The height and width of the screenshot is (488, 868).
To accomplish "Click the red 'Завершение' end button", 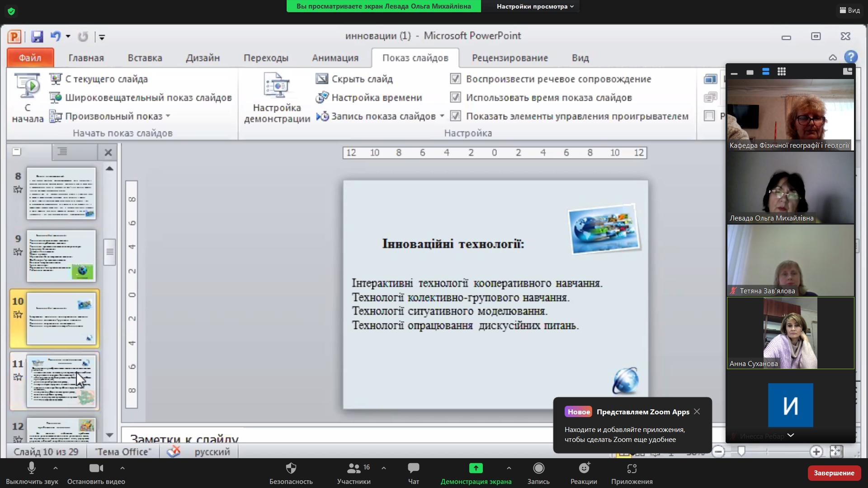I will (833, 473).
